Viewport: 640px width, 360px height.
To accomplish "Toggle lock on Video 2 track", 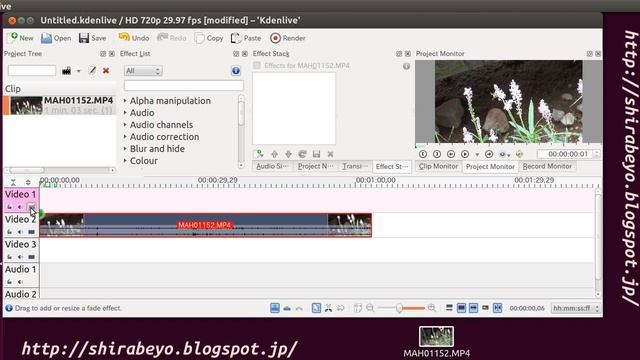I will point(9,232).
